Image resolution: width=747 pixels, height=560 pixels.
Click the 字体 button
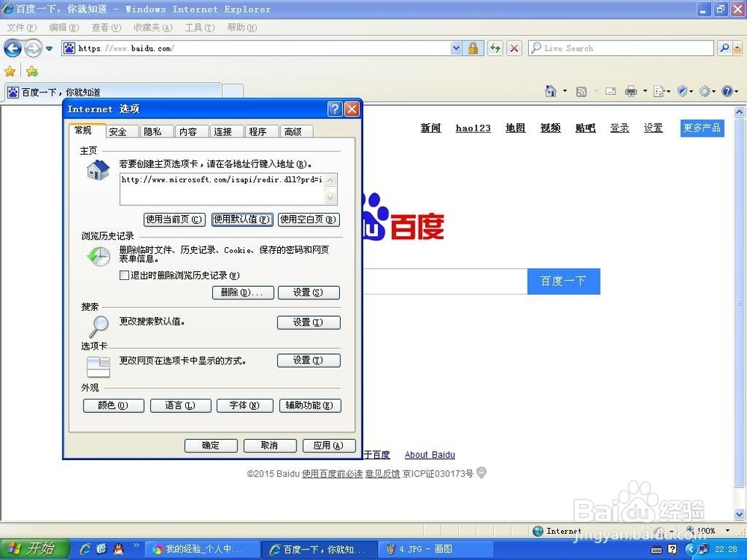245,405
